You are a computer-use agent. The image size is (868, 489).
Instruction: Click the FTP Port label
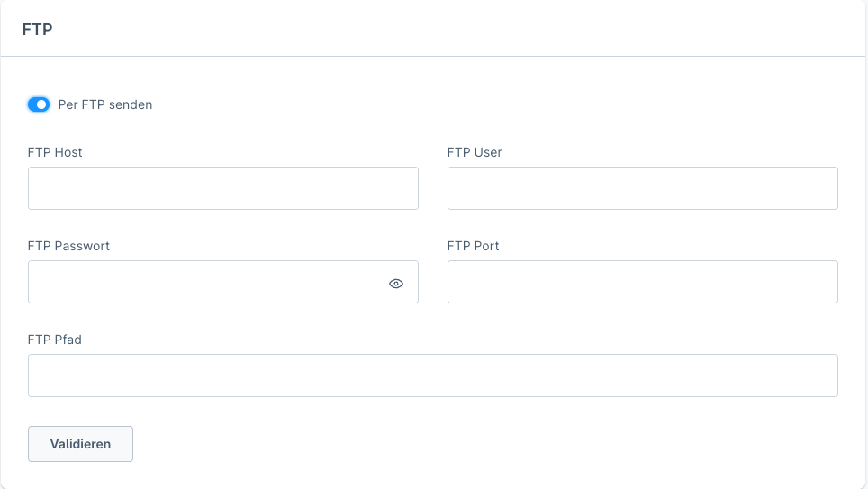click(473, 246)
